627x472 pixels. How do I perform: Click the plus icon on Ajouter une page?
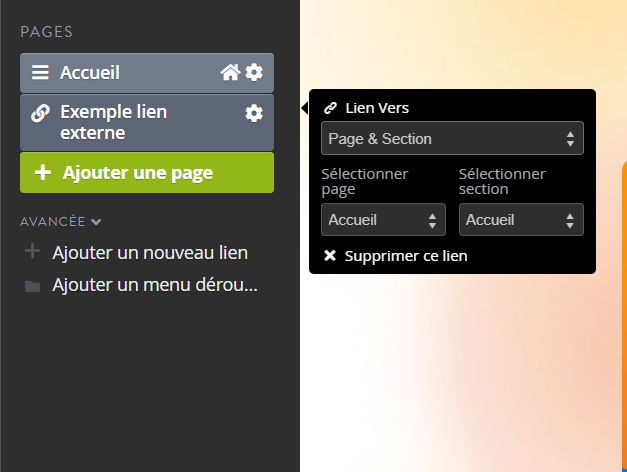point(43,172)
